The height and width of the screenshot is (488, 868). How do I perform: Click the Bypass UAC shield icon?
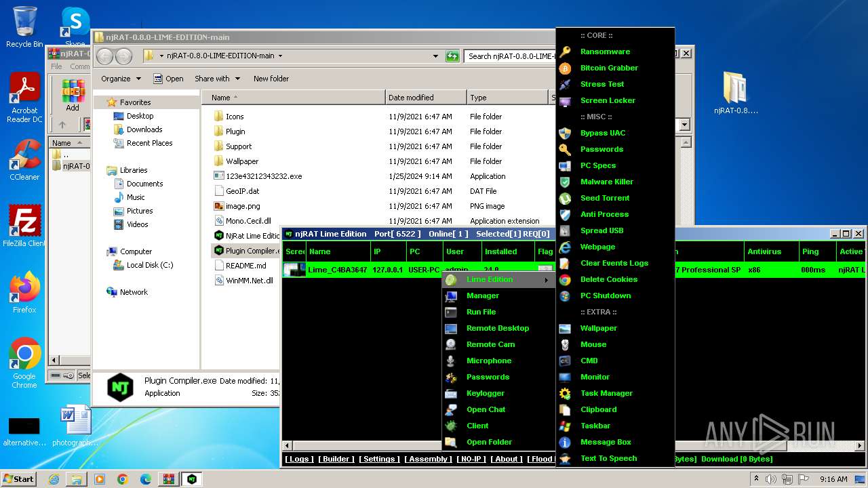[x=565, y=133]
